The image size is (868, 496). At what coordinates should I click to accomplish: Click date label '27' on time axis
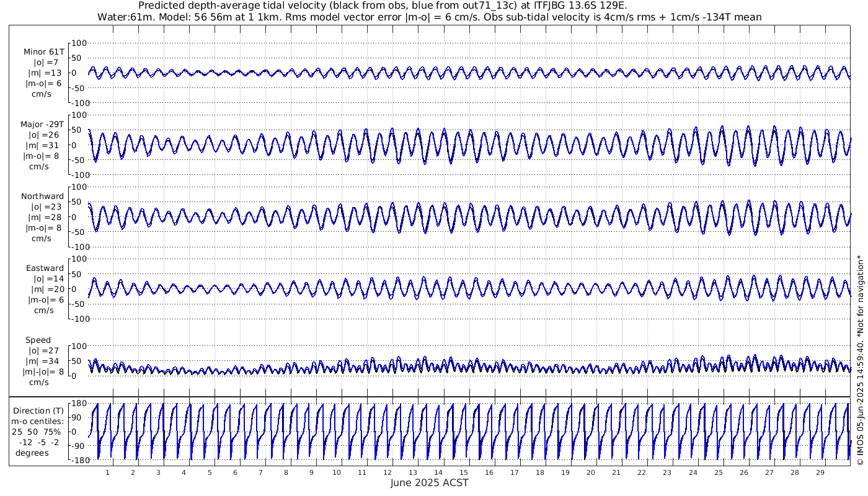point(769,472)
